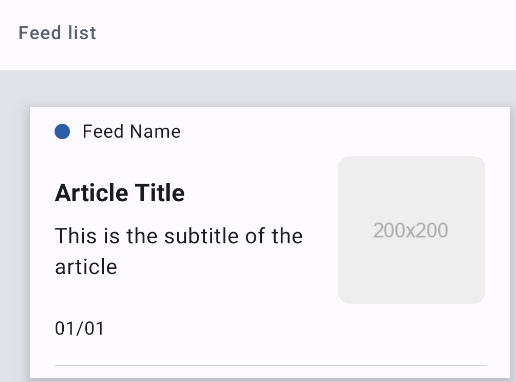Viewport: 516px width, 382px height.
Task: Select the Feed list header title
Action: [57, 33]
